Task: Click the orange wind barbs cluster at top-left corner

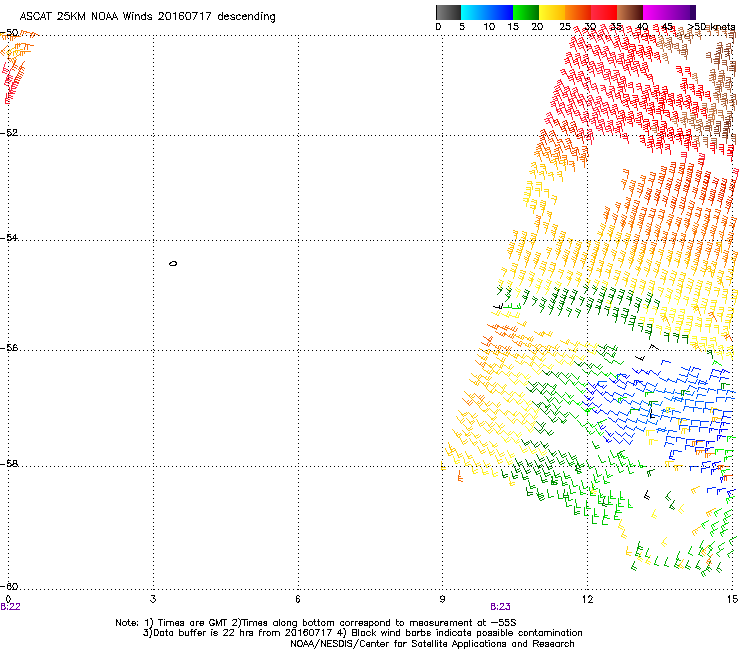Action: click(x=18, y=45)
